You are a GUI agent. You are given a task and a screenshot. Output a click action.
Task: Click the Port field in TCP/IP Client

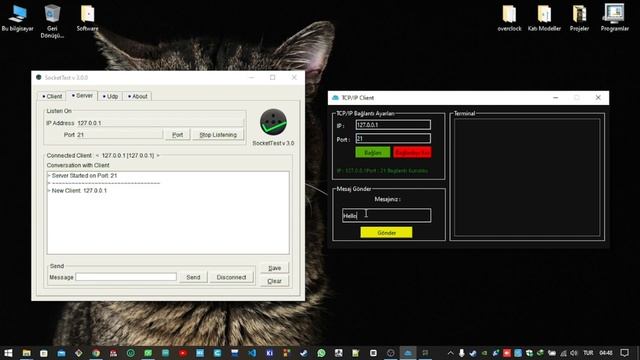click(393, 139)
